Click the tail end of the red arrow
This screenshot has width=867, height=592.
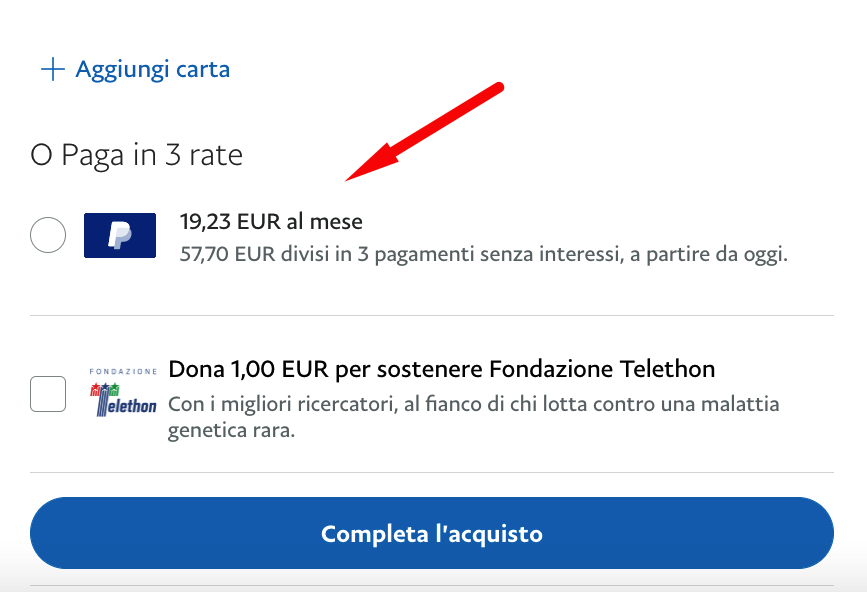[498, 87]
